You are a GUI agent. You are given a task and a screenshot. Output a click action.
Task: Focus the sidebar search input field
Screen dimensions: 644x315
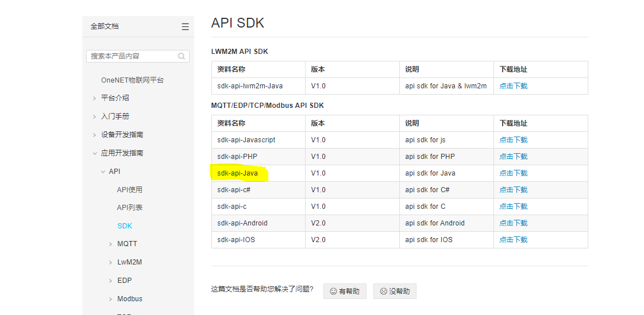[x=137, y=56]
